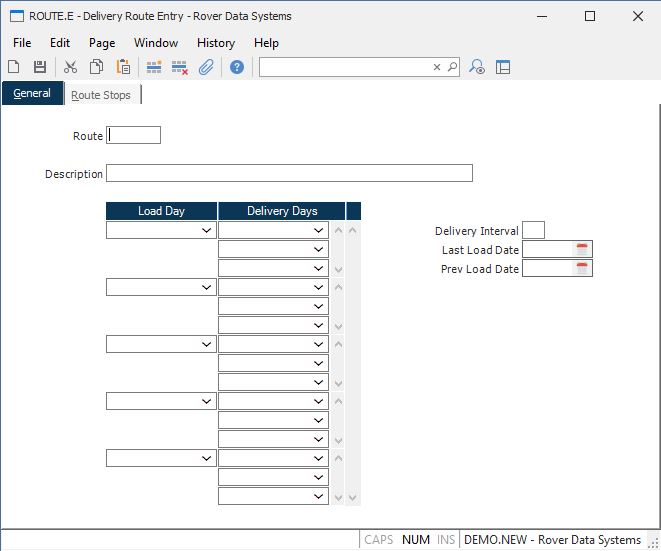The image size is (661, 551).
Task: Expand the first Load Day dropdown
Action: [207, 230]
